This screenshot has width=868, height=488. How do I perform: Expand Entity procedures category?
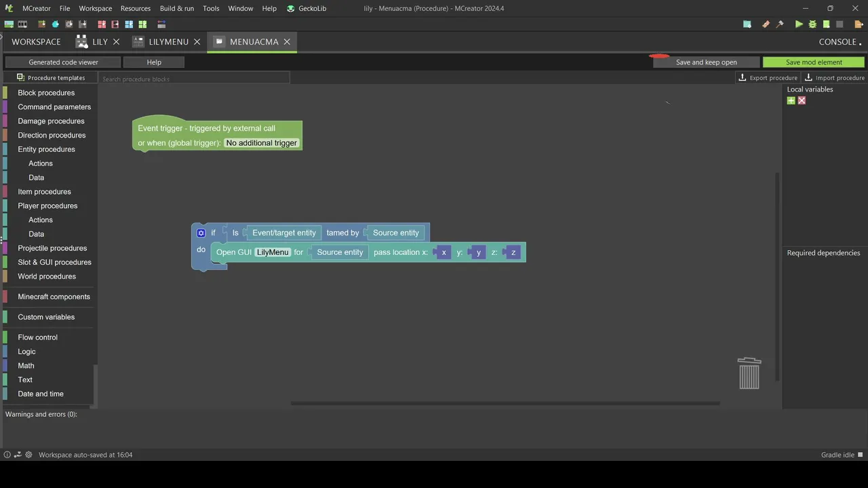tap(46, 149)
